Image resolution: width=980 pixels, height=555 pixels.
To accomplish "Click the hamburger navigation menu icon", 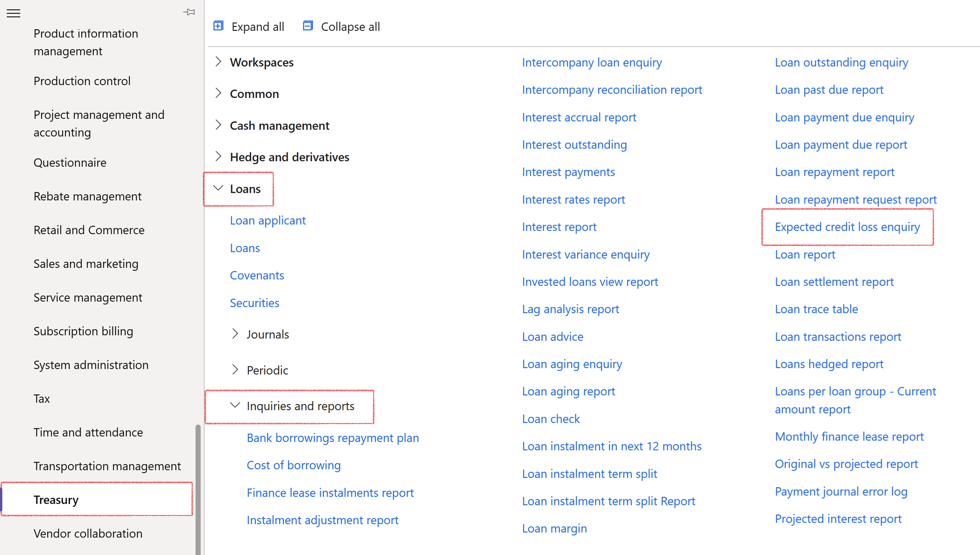I will (13, 13).
